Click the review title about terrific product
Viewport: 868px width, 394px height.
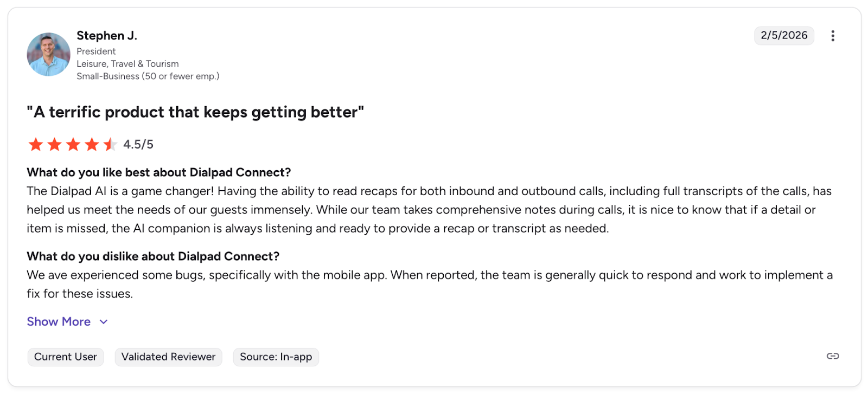(195, 112)
